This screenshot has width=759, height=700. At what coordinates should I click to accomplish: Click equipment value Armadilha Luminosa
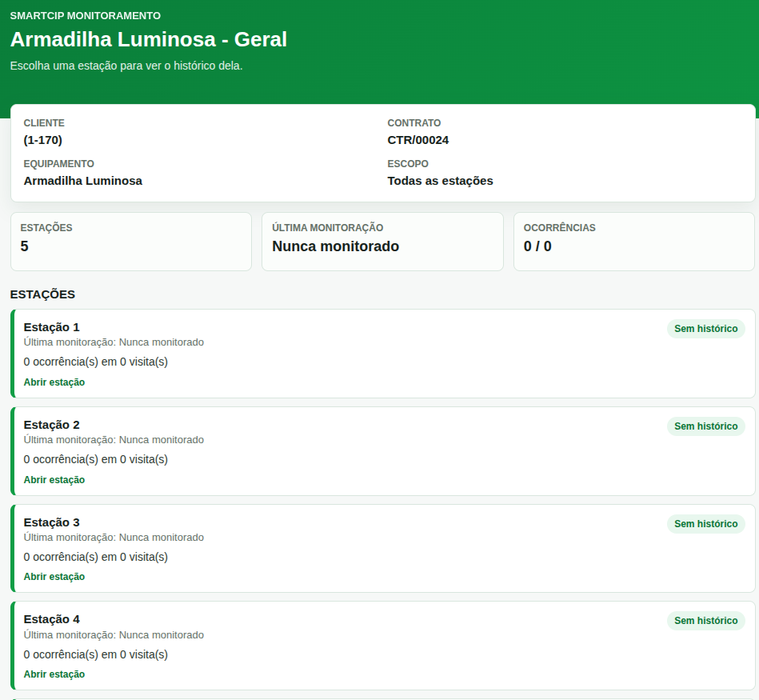[x=82, y=181]
